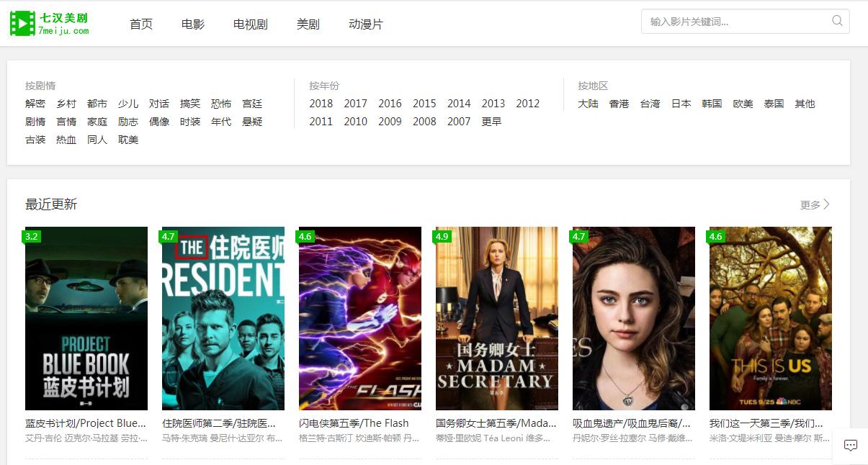868x465 pixels.
Task: Click title 蓝皮书计划/Project Blue...
Action: pos(86,423)
